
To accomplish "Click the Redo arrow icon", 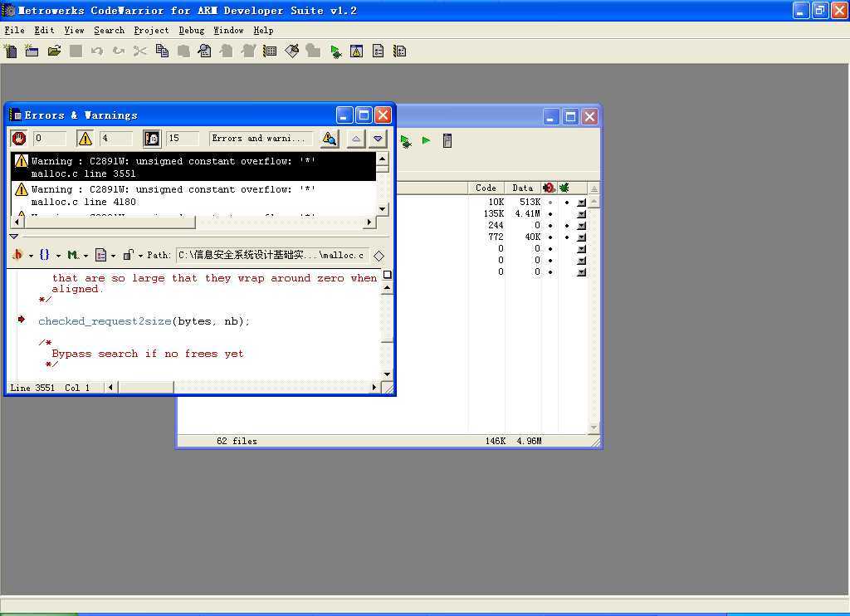I will pyautogui.click(x=118, y=51).
